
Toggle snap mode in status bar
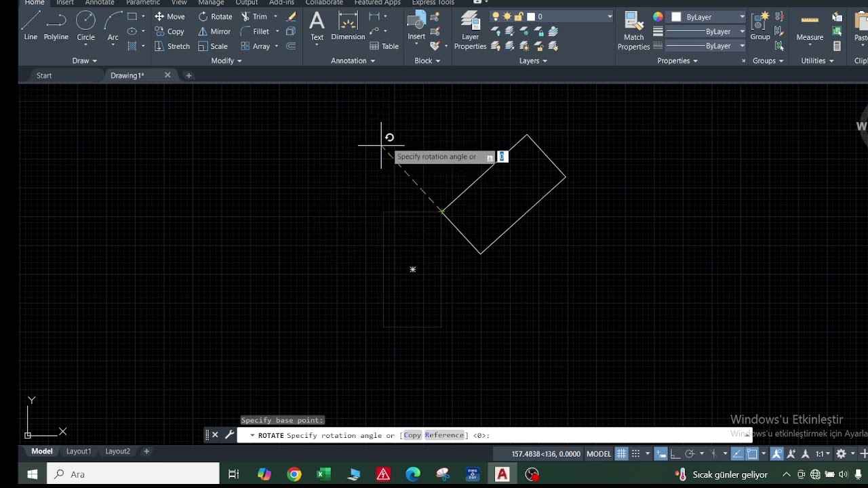click(636, 453)
